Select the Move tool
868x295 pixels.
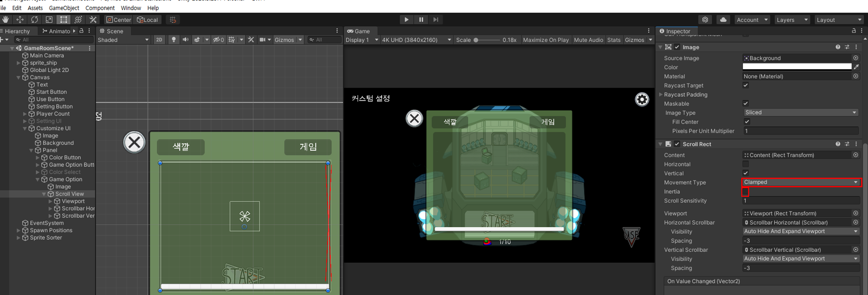coord(20,20)
